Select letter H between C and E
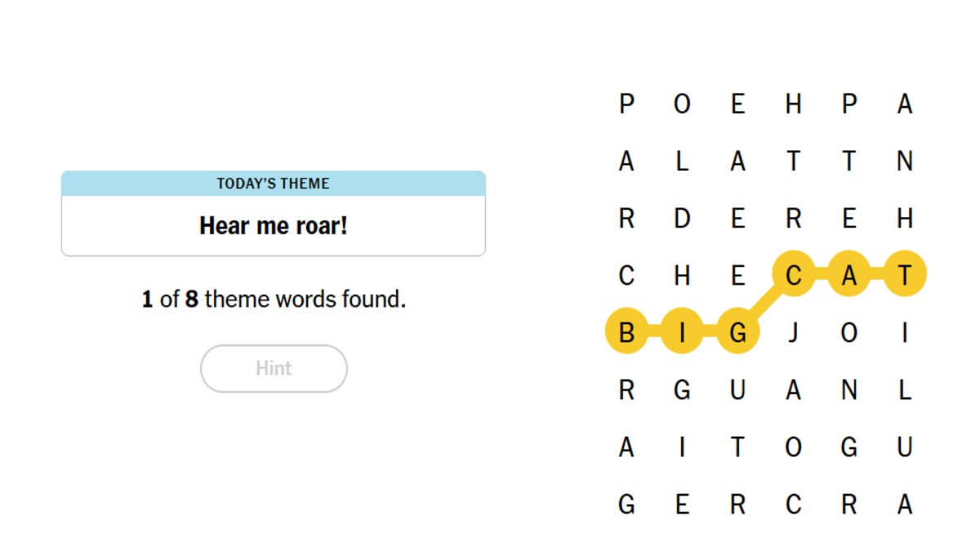Screen dimensions: 980x551 tap(682, 277)
